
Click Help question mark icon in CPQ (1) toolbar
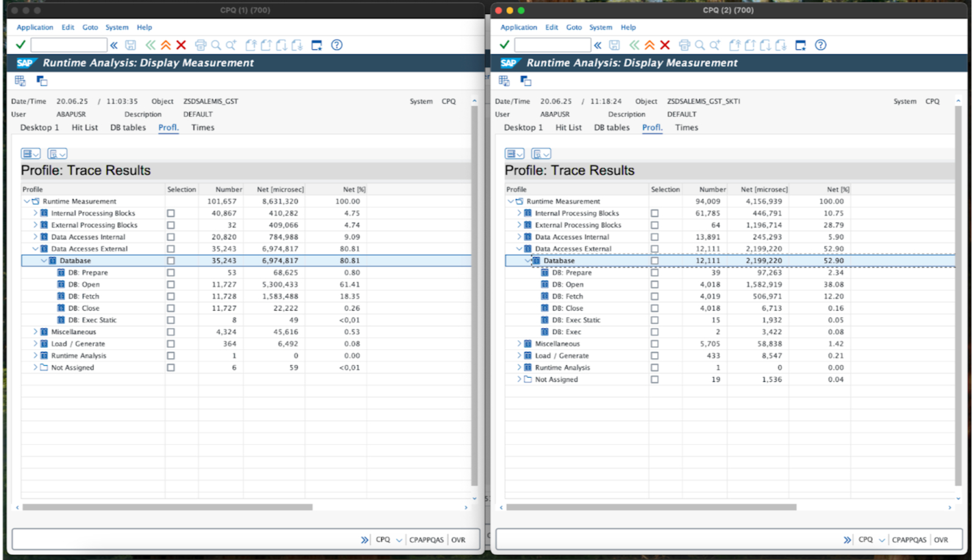pyautogui.click(x=336, y=45)
